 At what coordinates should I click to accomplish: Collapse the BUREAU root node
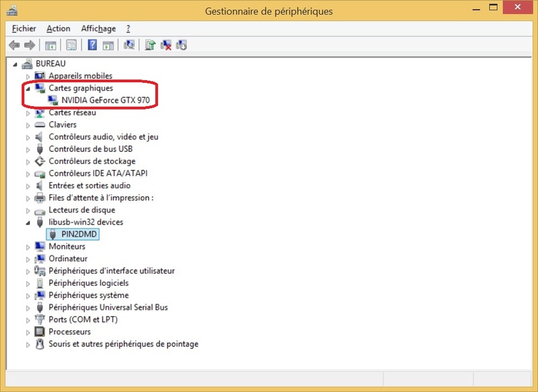(x=15, y=64)
